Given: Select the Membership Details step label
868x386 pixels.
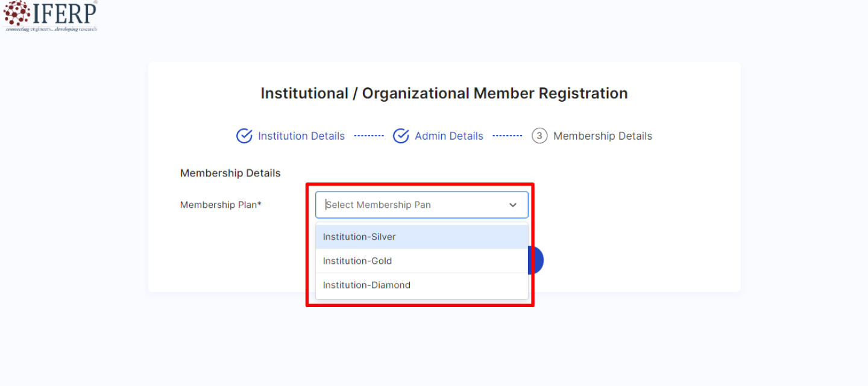Looking at the screenshot, I should [x=602, y=135].
